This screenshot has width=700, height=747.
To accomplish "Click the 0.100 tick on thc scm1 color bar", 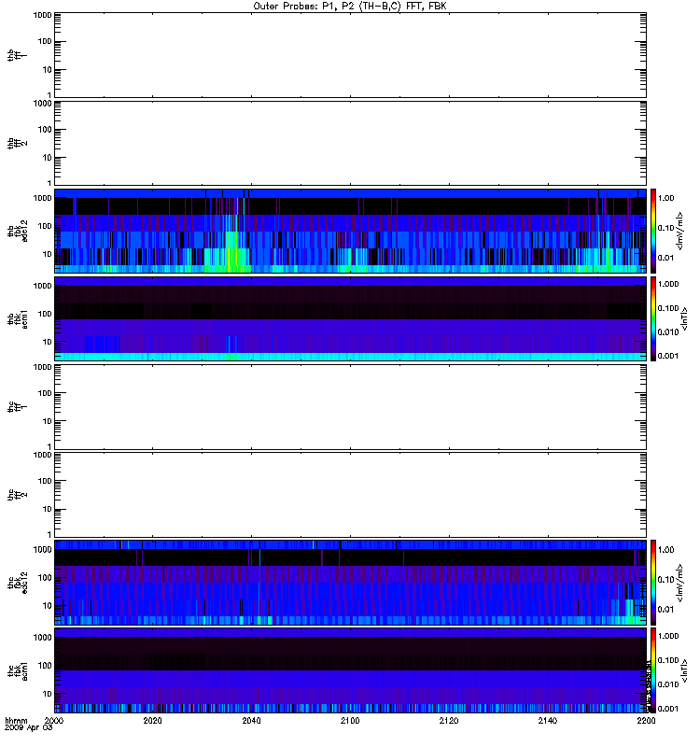I will pyautogui.click(x=668, y=660).
